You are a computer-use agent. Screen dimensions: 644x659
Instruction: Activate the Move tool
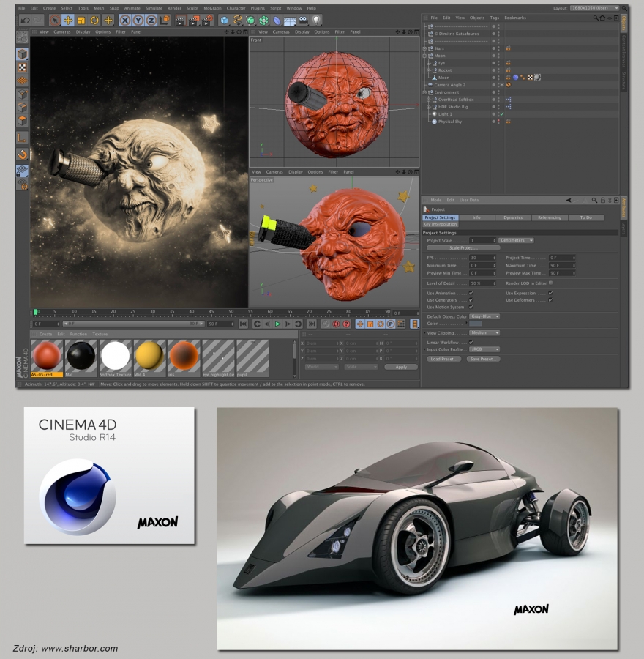pyautogui.click(x=68, y=21)
